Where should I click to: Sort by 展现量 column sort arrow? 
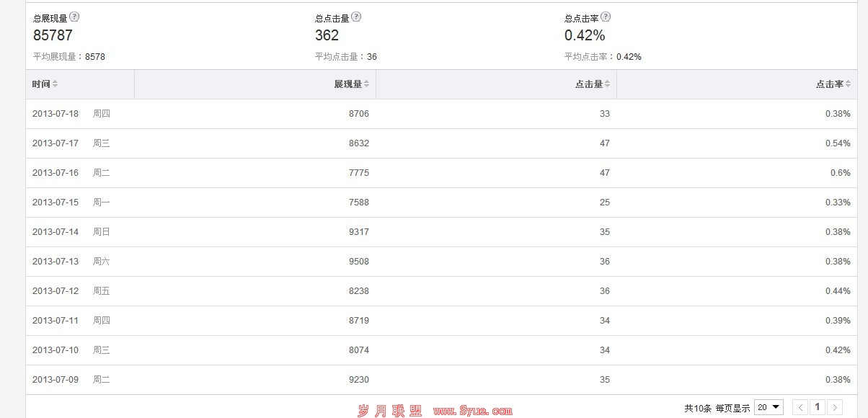[x=366, y=84]
